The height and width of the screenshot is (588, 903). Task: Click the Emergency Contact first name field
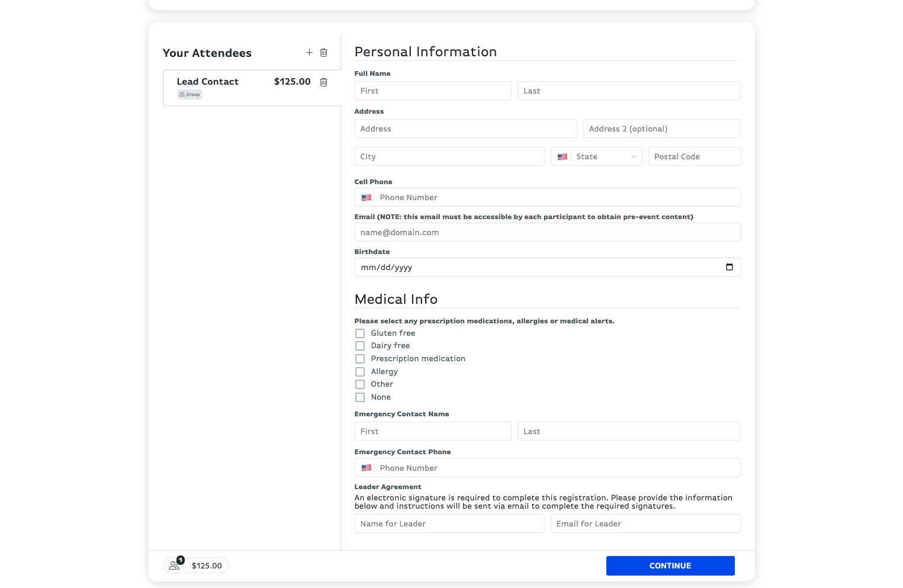[x=433, y=431]
